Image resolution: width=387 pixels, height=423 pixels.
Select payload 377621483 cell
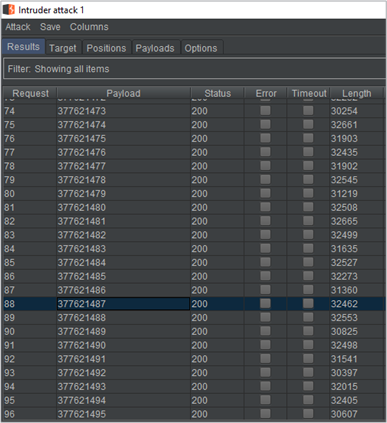tap(123, 249)
